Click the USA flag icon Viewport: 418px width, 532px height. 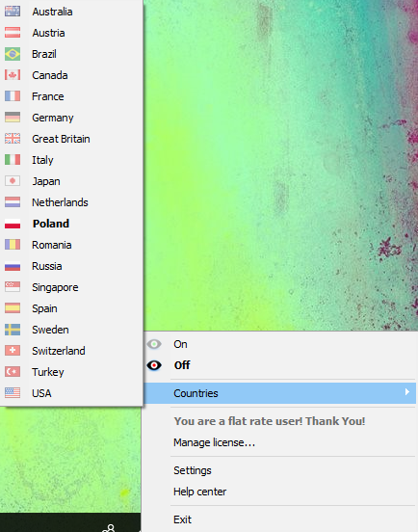[13, 393]
